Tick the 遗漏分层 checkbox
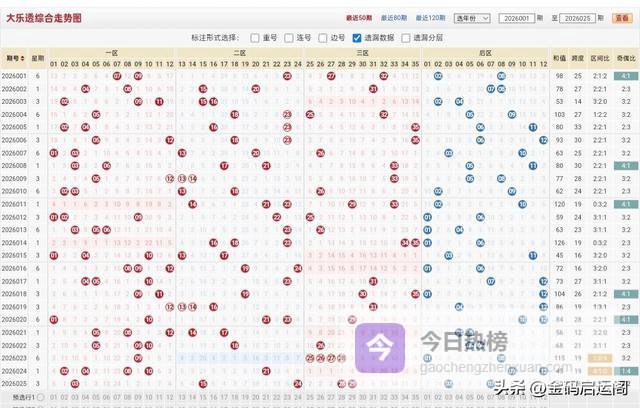Image resolution: width=640 pixels, height=408 pixels. (405, 38)
